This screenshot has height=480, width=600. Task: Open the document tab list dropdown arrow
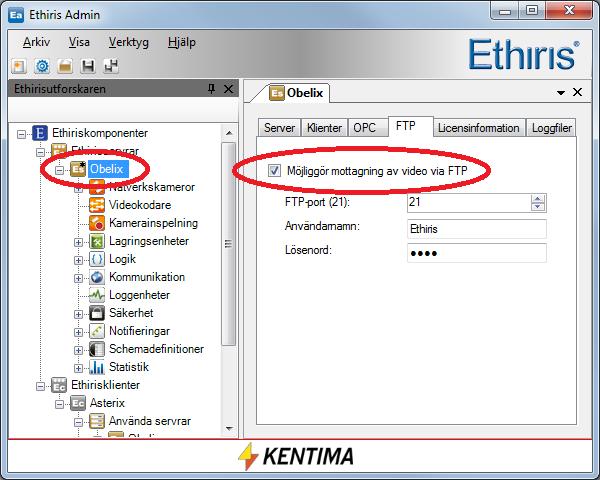[561, 93]
